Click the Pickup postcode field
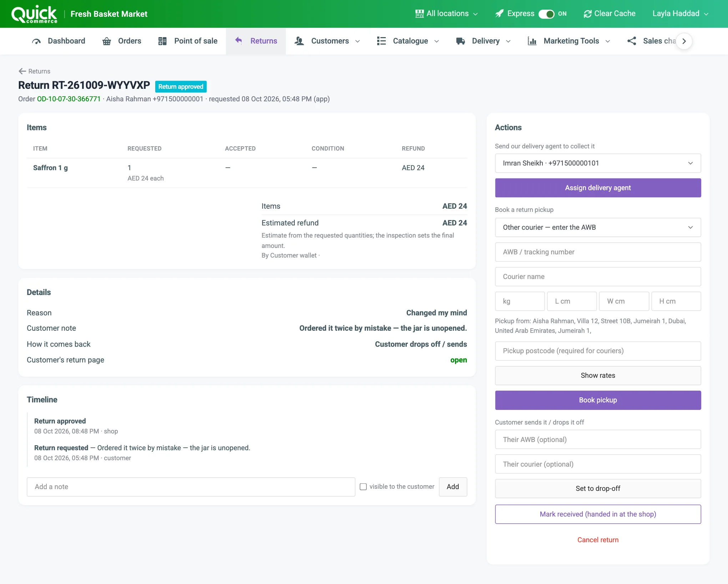The height and width of the screenshot is (584, 728). (x=598, y=351)
